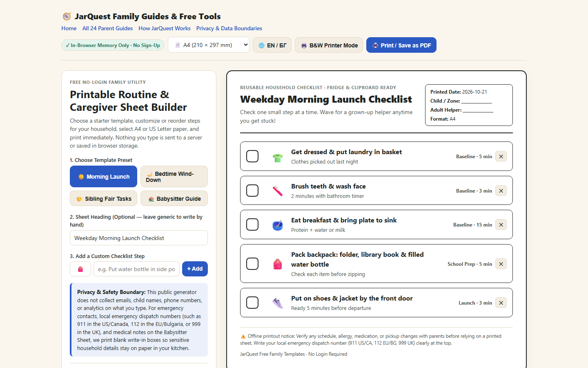The image size is (588, 368).
Task: Click 'Check each item before zipping' note
Action: pos(328,274)
